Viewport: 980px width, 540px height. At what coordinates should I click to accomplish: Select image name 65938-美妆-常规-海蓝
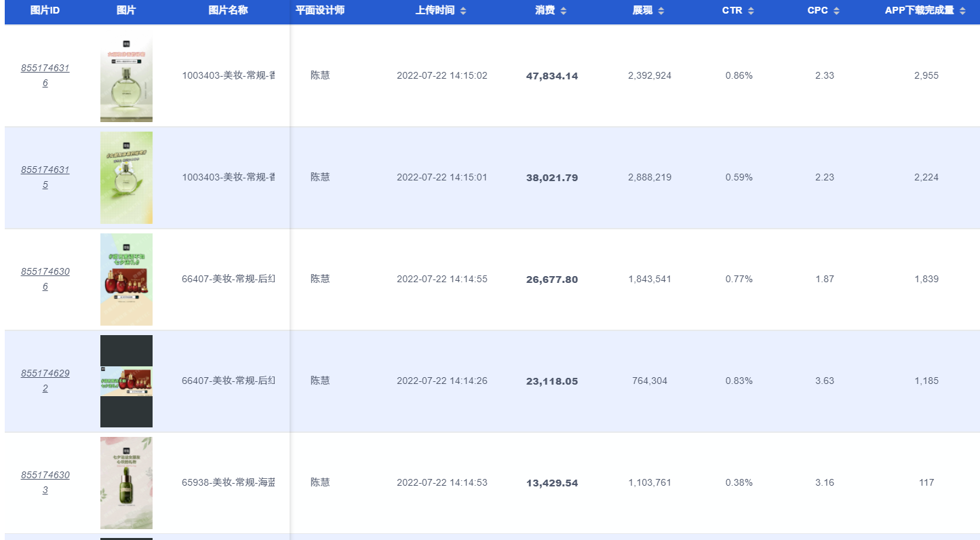click(x=228, y=482)
